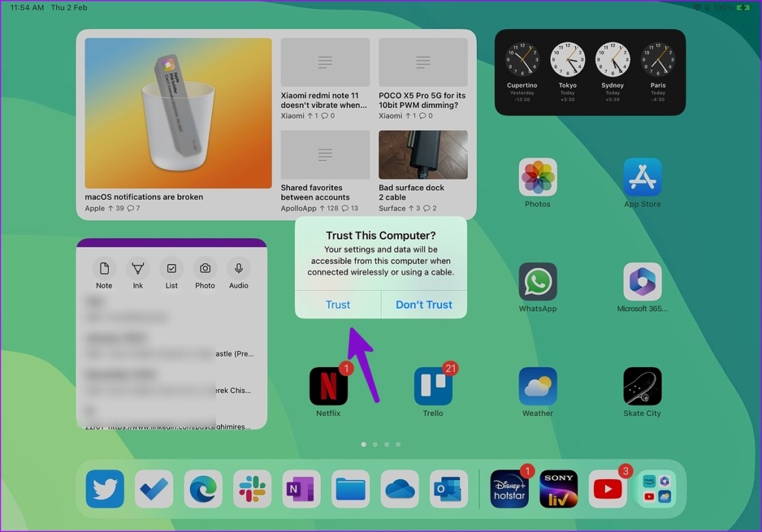Open Microsoft 365 app
Screen dimensions: 762x532
(x=641, y=281)
